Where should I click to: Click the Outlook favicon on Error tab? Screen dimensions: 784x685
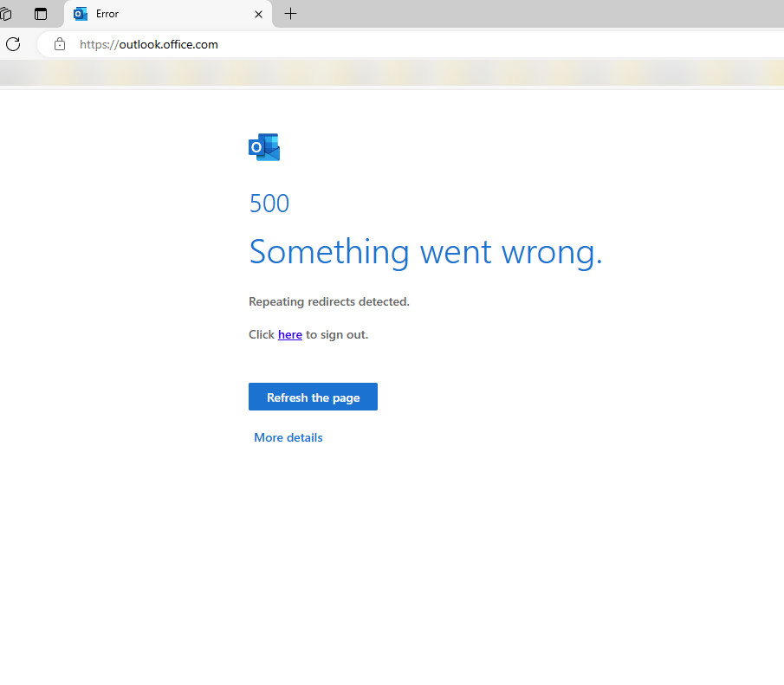(x=81, y=14)
